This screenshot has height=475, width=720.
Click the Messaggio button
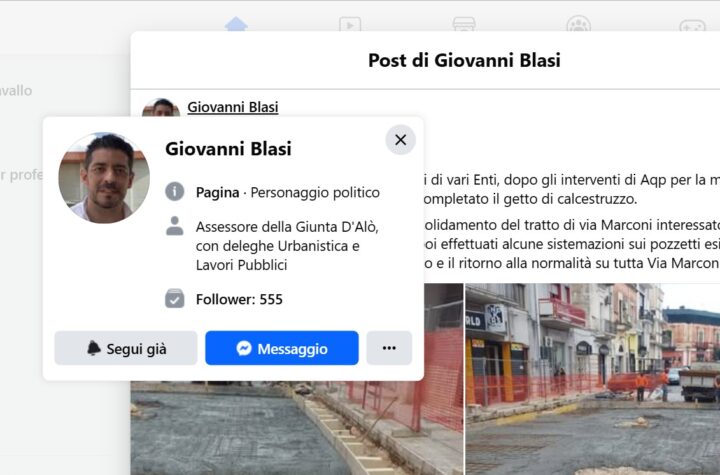coord(281,348)
